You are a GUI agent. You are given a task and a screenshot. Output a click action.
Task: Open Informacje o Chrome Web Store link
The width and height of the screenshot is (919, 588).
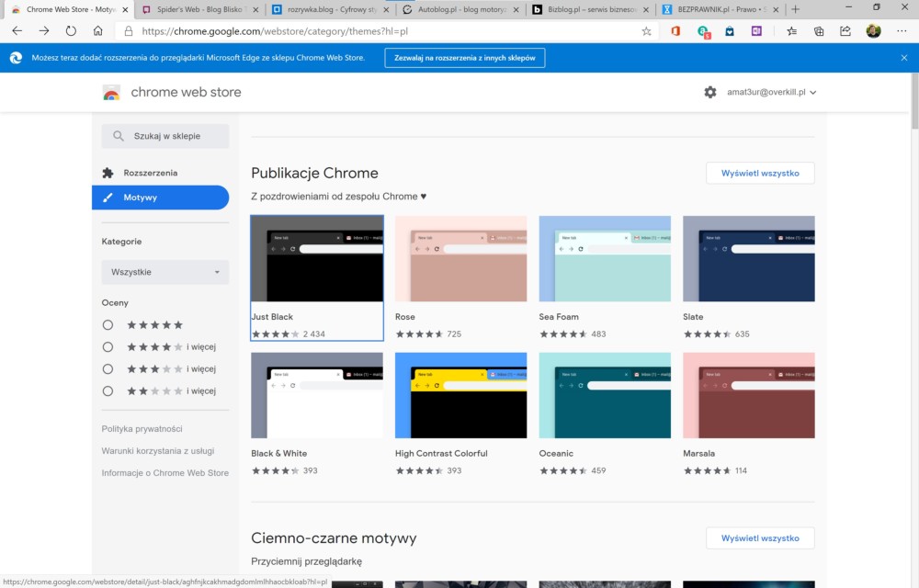pyautogui.click(x=165, y=472)
